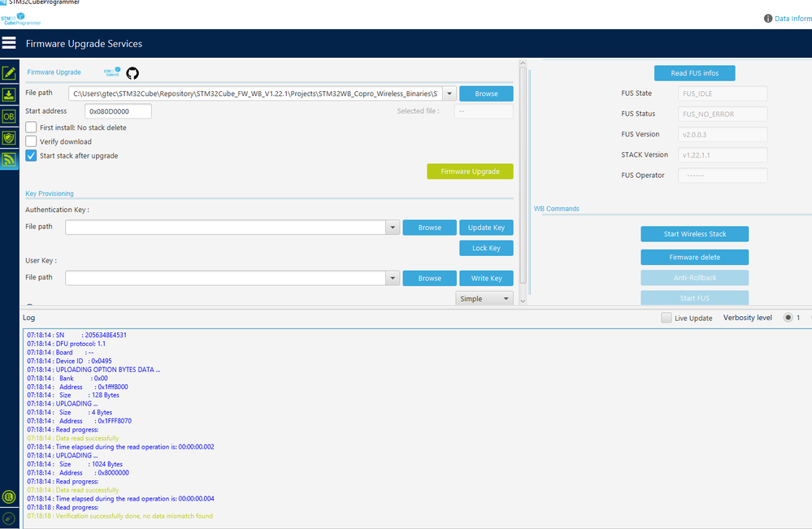
Task: Open the security shield sidebar icon
Action: point(9,138)
